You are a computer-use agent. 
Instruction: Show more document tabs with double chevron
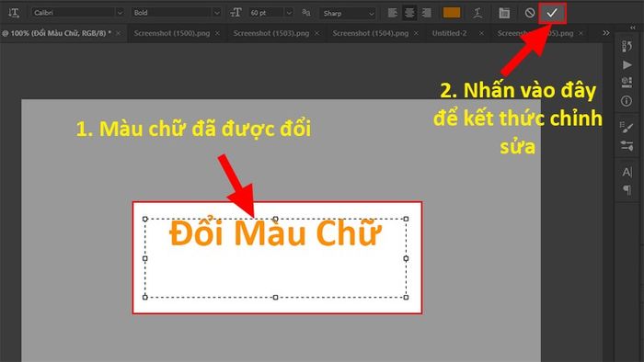606,33
